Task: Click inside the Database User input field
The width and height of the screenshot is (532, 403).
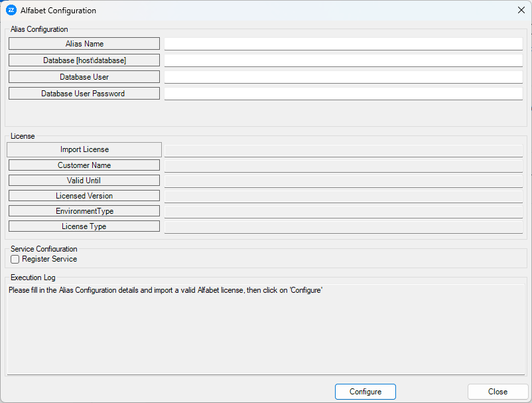Action: click(x=342, y=76)
